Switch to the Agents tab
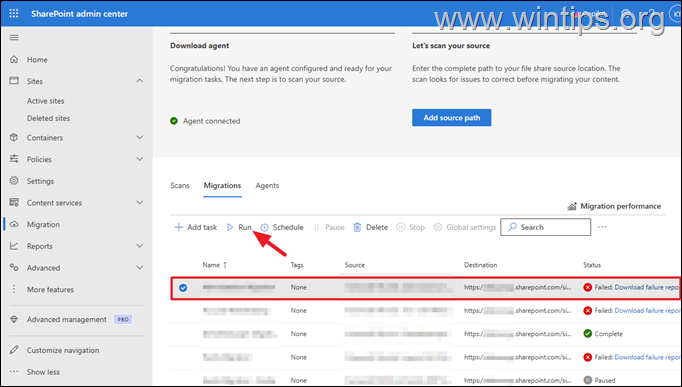The width and height of the screenshot is (682, 387). point(267,186)
